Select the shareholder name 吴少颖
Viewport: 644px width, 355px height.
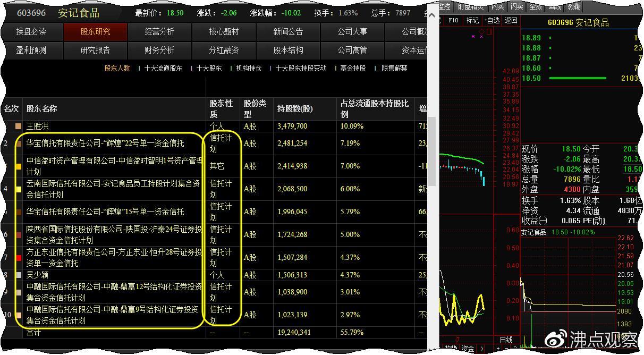click(38, 275)
